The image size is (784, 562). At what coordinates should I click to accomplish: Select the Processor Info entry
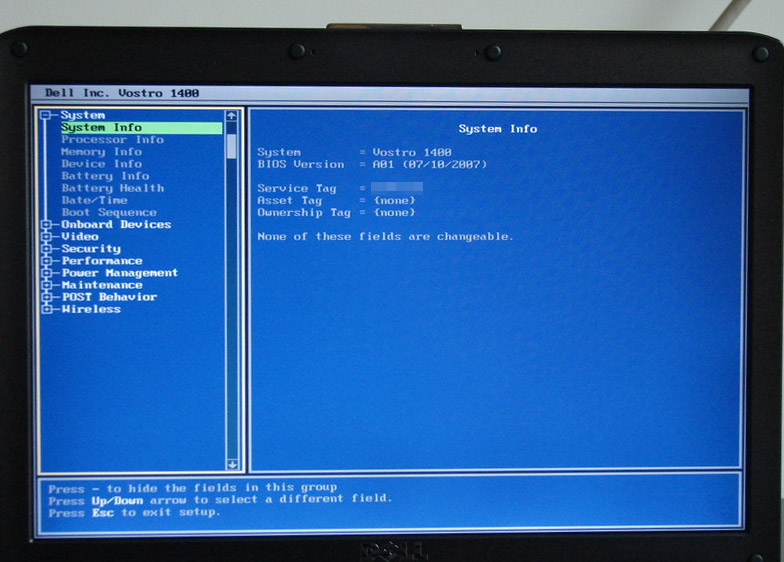pyautogui.click(x=112, y=140)
